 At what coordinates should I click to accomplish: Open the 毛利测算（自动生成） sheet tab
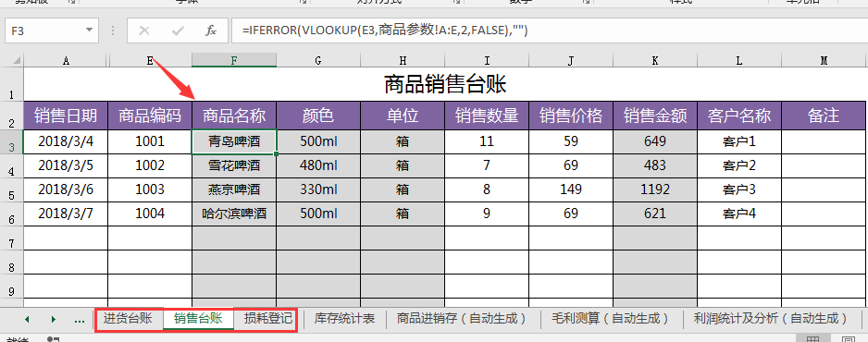pos(611,319)
